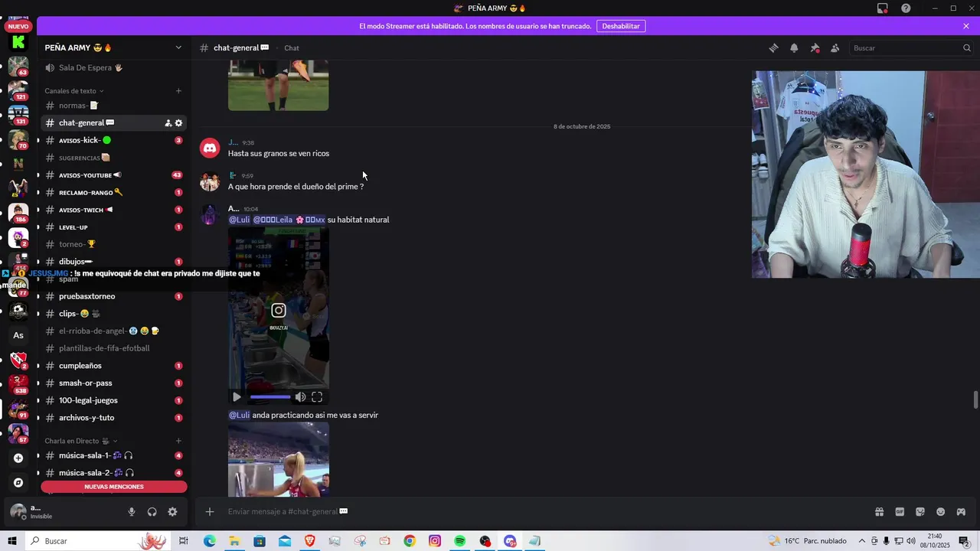Show hidden system tray icons
This screenshot has width=980, height=551.
pyautogui.click(x=862, y=541)
